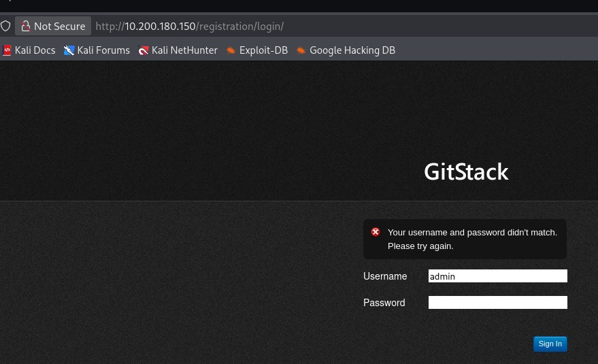Viewport: 598px width, 364px height.
Task: Click the Username label text
Action: 385,276
